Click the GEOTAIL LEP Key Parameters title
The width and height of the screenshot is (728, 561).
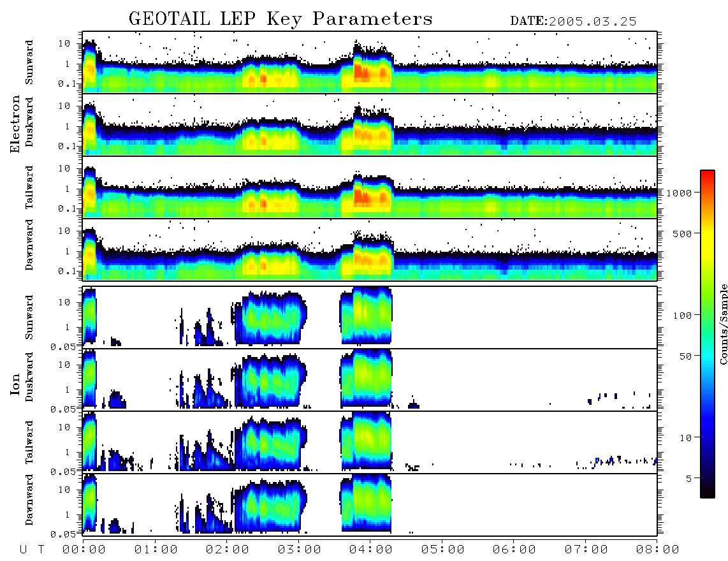click(x=280, y=19)
